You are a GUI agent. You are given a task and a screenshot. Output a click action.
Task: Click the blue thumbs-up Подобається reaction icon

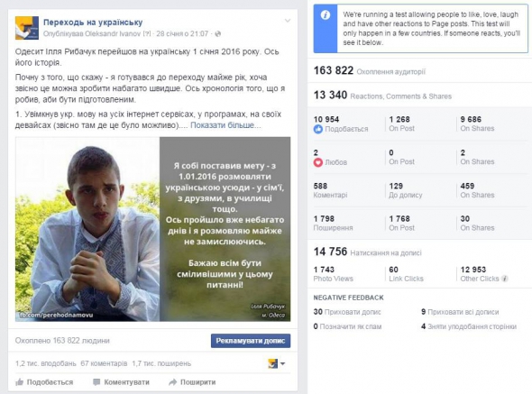coord(318,129)
